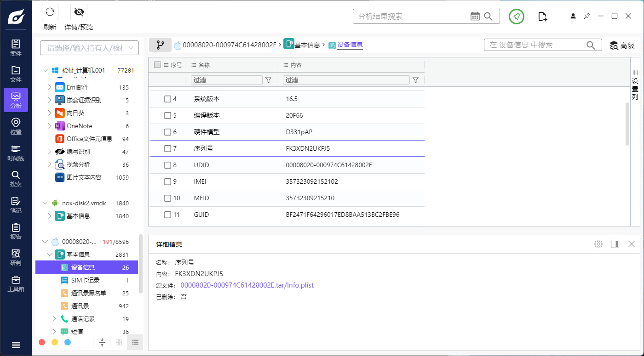Click the filter funnel for 名称 column
Image resolution: width=644 pixels, height=356 pixels.
[269, 80]
